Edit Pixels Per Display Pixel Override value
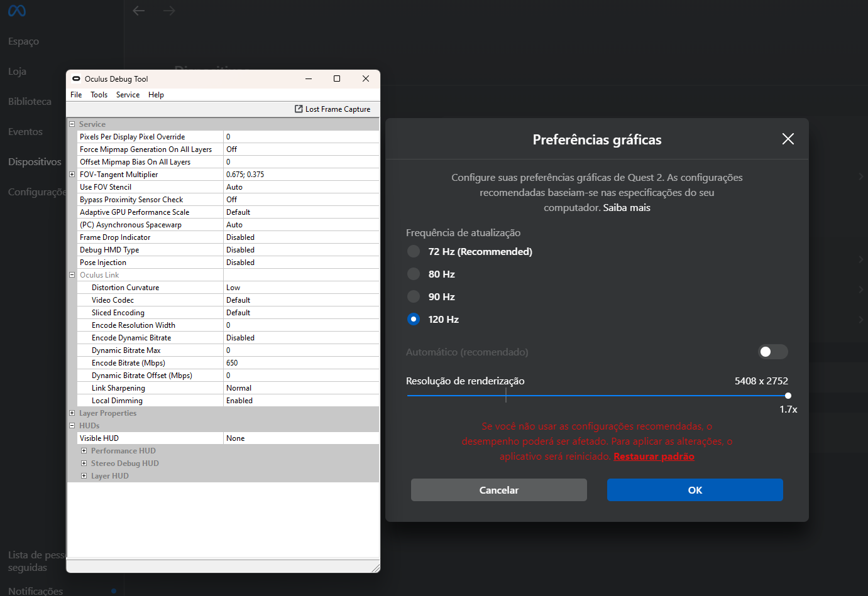868x596 pixels. tap(301, 137)
